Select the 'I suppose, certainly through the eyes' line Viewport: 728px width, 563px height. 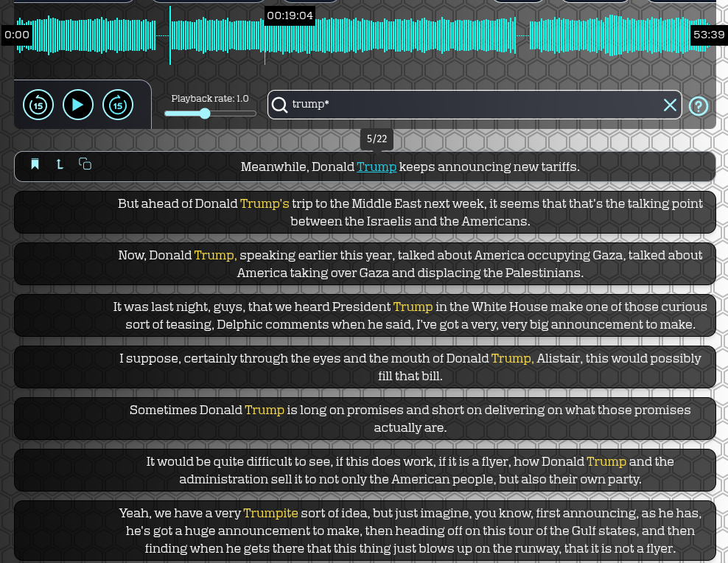point(365,367)
